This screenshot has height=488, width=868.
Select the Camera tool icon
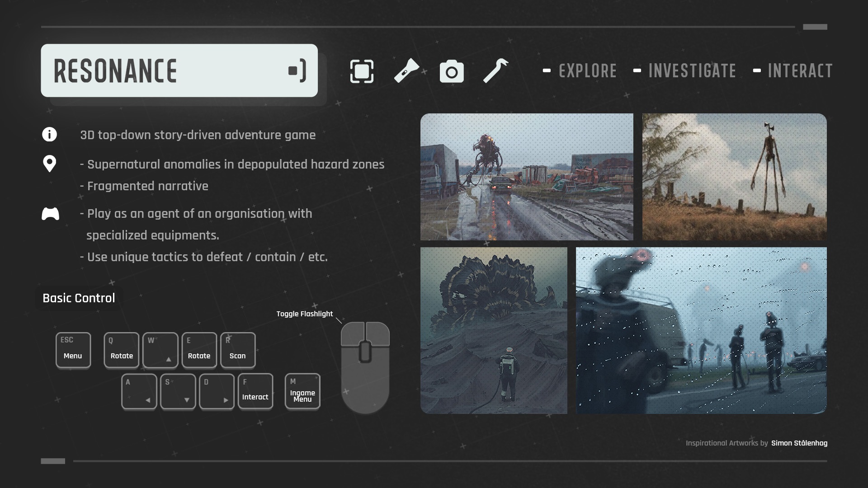(452, 70)
